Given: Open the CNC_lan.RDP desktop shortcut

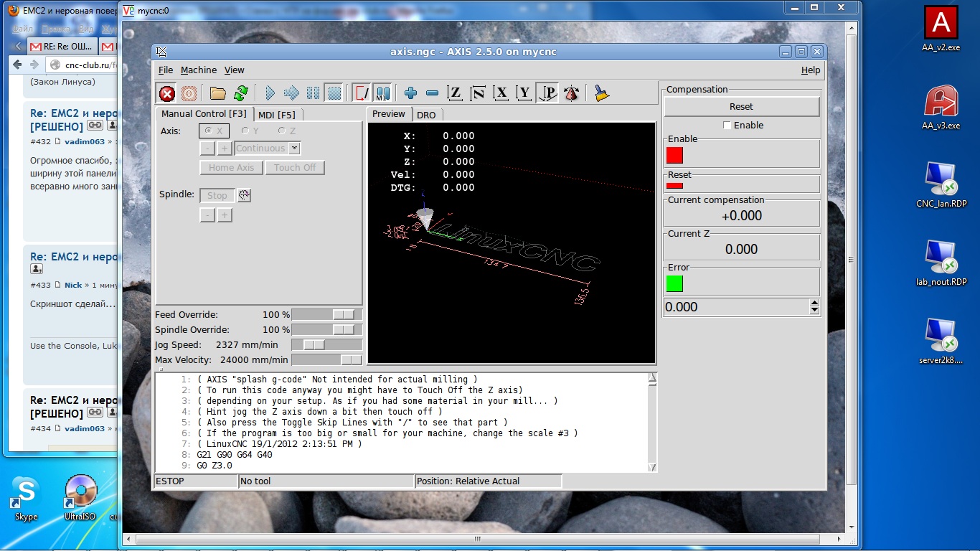Looking at the screenshot, I should tap(941, 185).
